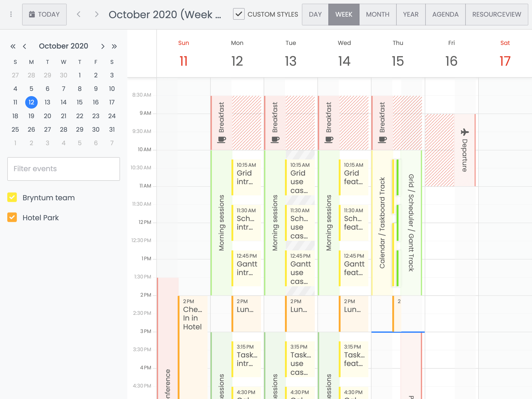
Task: Select the ResourceView button
Action: 497,14
